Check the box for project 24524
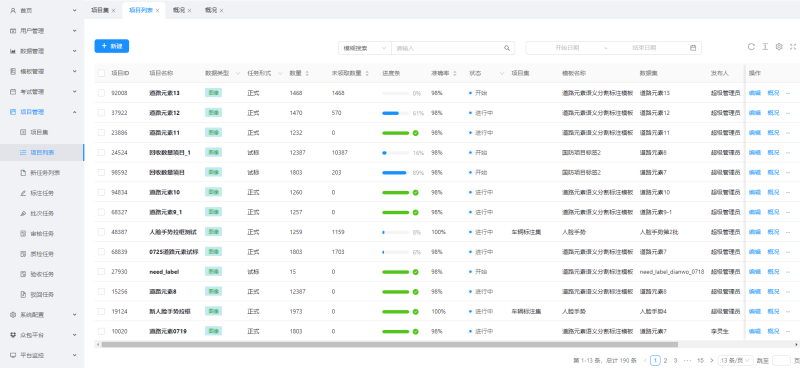Screen dimensions: 800x368 [102, 153]
